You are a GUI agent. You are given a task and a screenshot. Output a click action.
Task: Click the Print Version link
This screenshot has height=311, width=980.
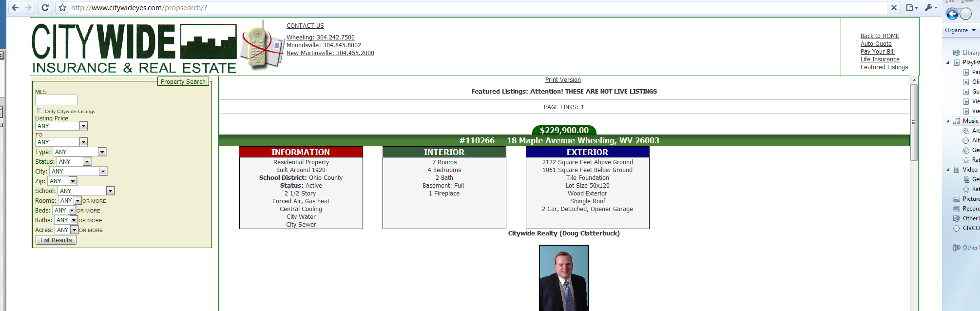563,80
